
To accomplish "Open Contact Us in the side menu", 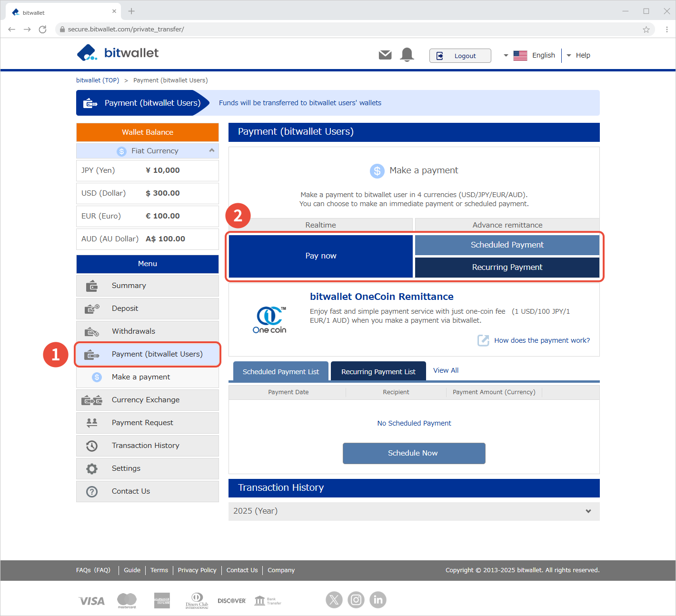I will click(148, 491).
